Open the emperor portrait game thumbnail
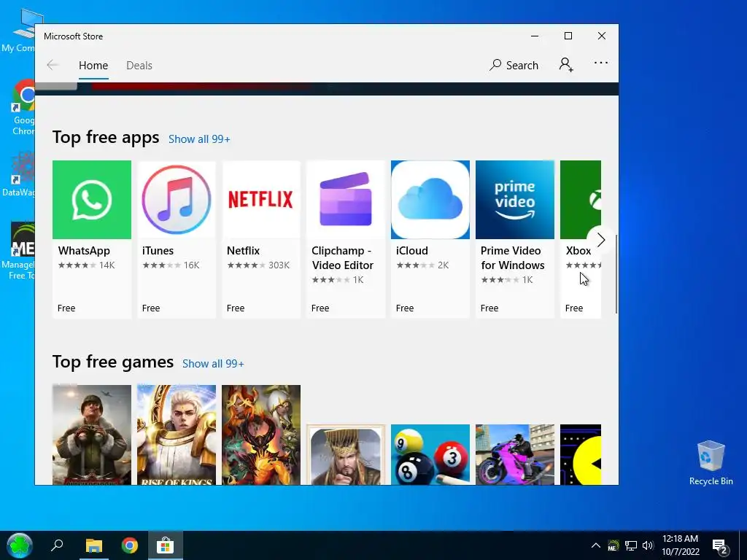The height and width of the screenshot is (560, 747). [x=345, y=455]
